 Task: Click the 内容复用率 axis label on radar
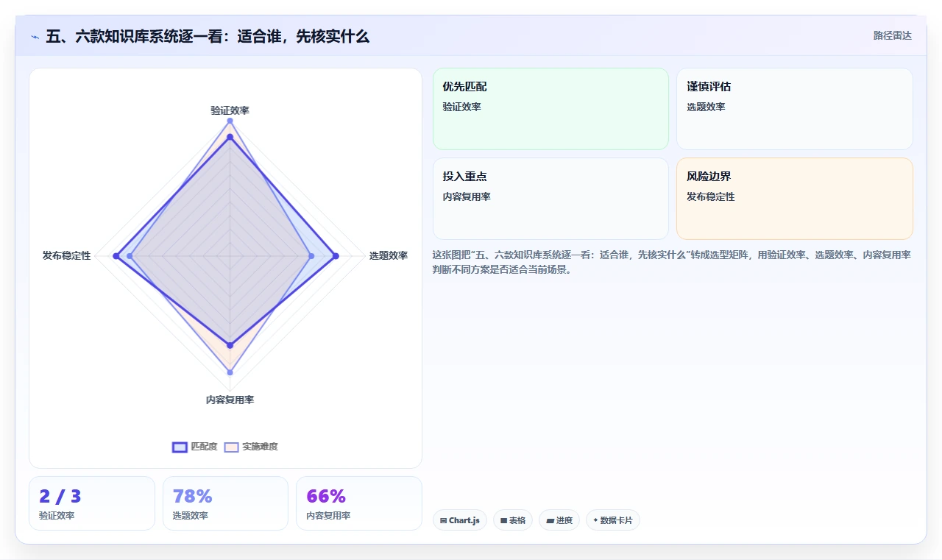tap(230, 400)
